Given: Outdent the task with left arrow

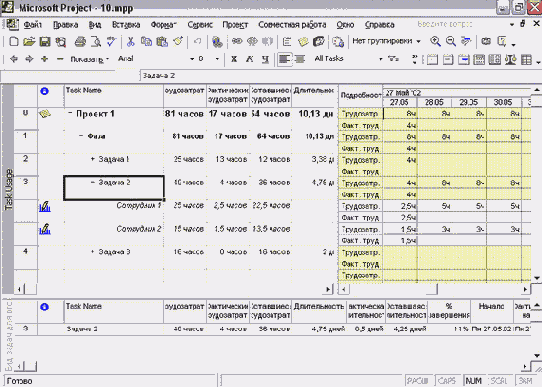Looking at the screenshot, I should [x=14, y=59].
